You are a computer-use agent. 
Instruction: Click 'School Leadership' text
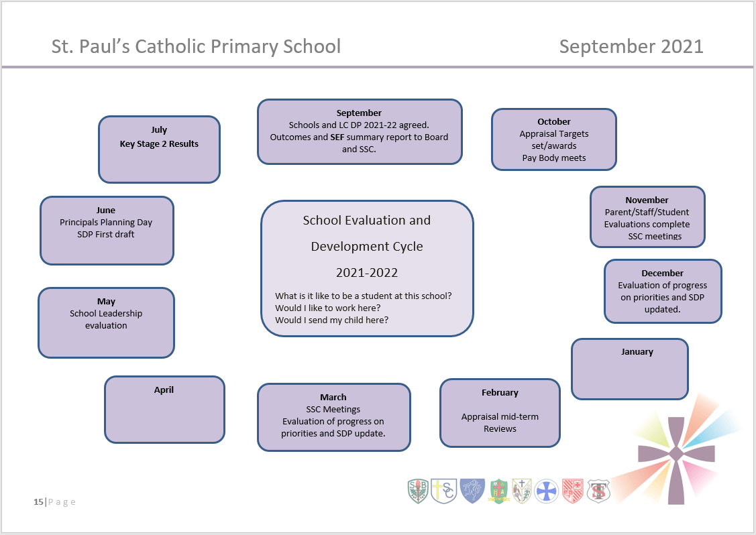106,313
